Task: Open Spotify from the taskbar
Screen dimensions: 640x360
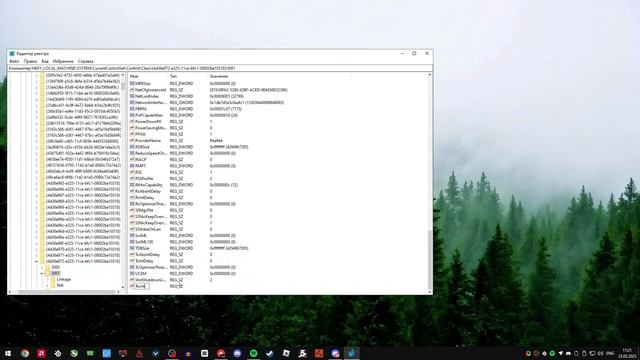Action: coord(253,353)
